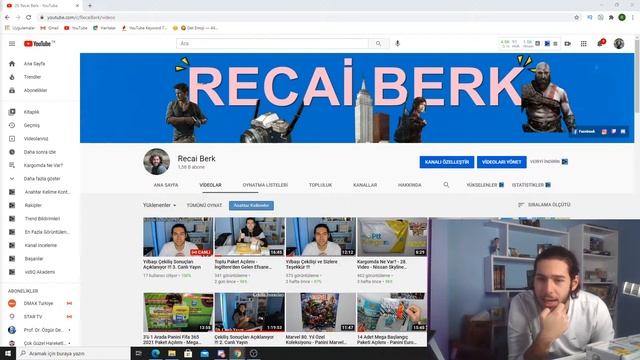Screen dimensions: 640x360
Task: Click VİDEOLARI YÖNET button
Action: (x=501, y=162)
